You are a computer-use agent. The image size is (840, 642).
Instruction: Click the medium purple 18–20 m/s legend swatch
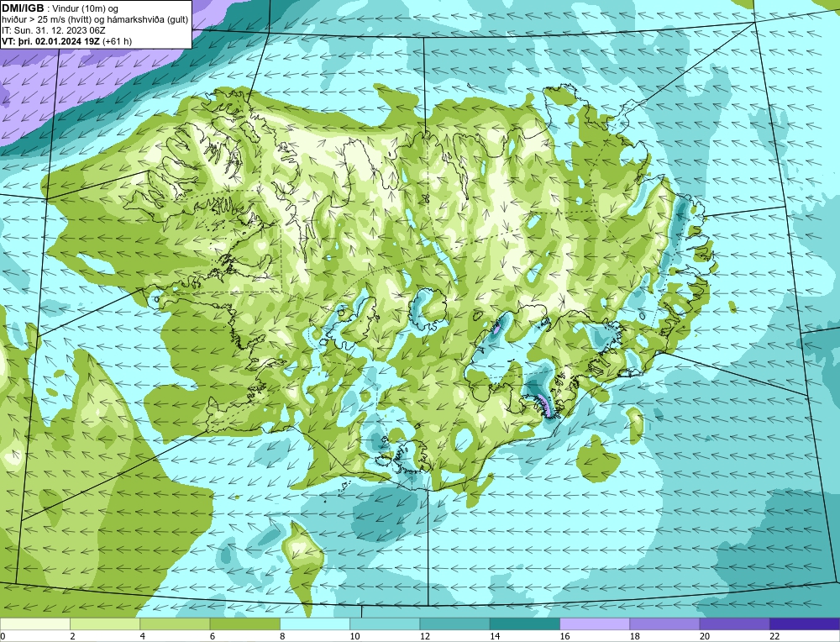664,624
